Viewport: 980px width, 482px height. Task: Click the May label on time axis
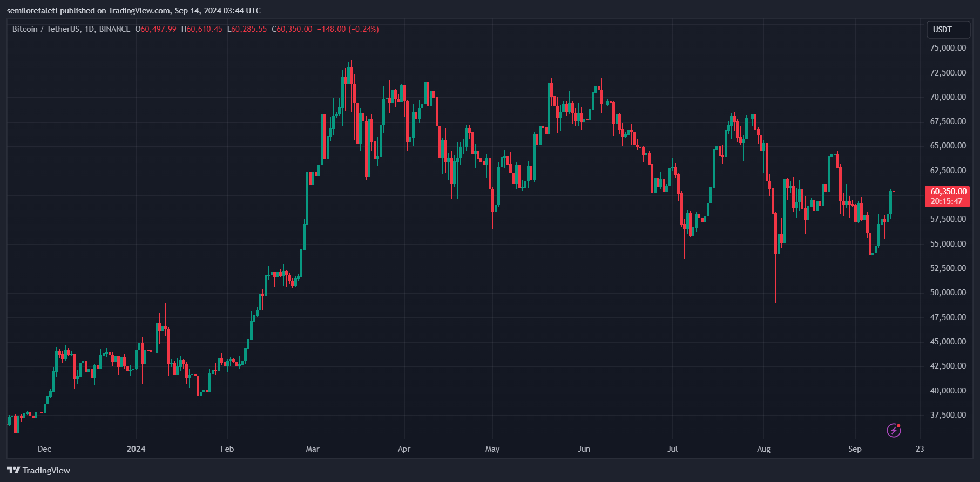[x=492, y=449]
